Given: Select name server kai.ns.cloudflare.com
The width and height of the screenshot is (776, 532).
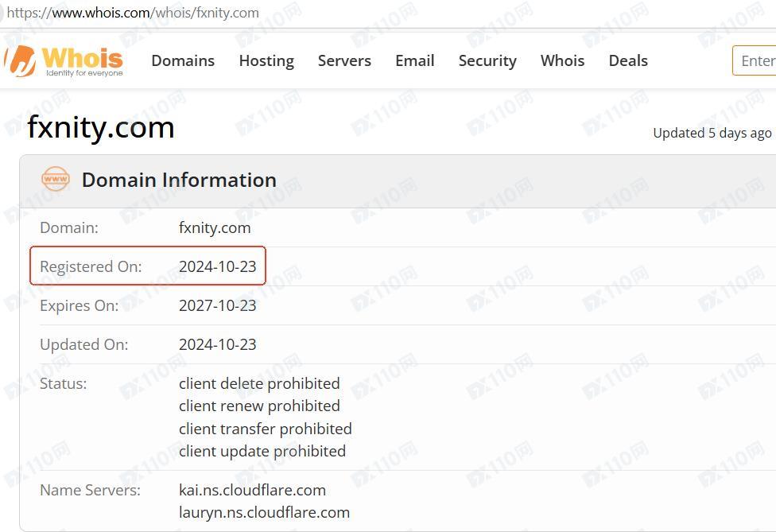Looking at the screenshot, I should 252,490.
